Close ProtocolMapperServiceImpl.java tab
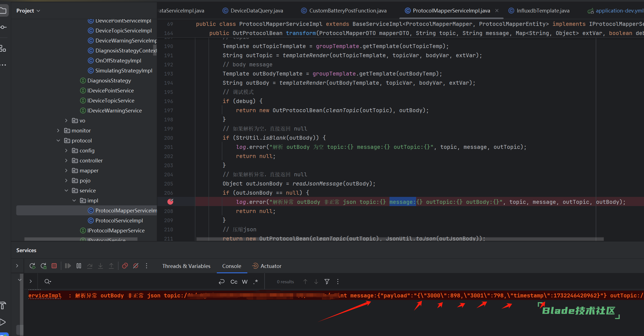The width and height of the screenshot is (644, 336). tap(497, 11)
